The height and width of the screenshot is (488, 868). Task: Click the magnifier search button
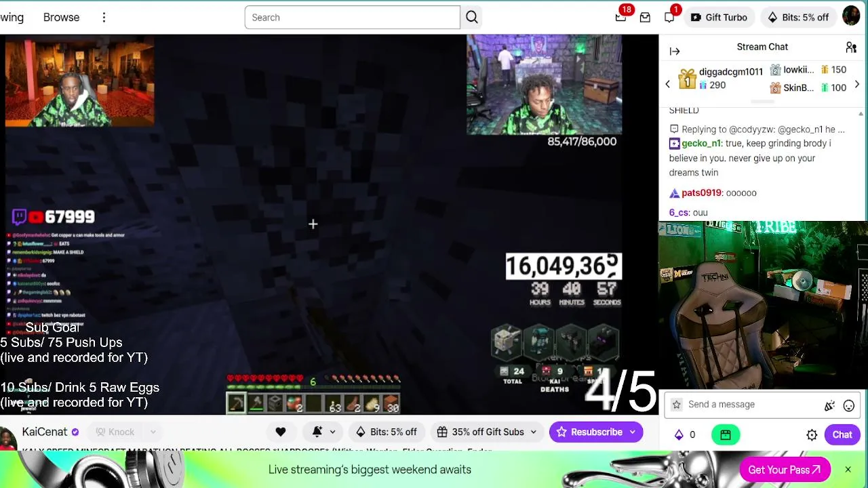coord(472,18)
